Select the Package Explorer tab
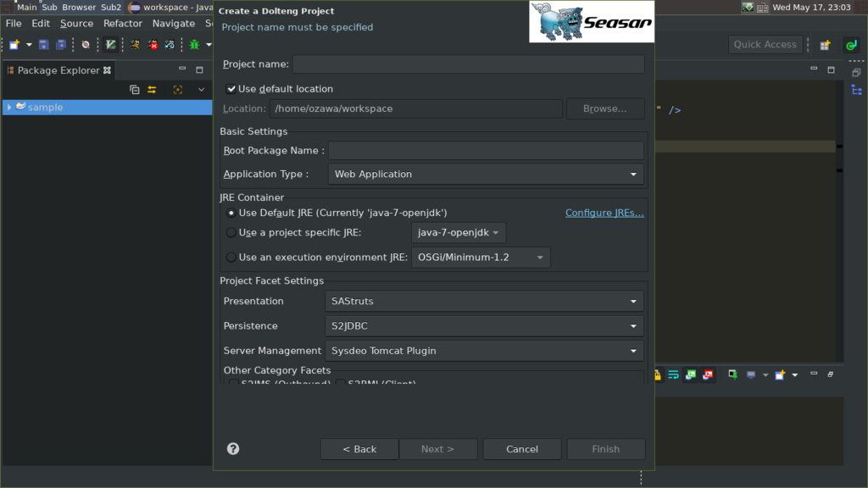Viewport: 868px width, 488px height. pyautogui.click(x=58, y=70)
